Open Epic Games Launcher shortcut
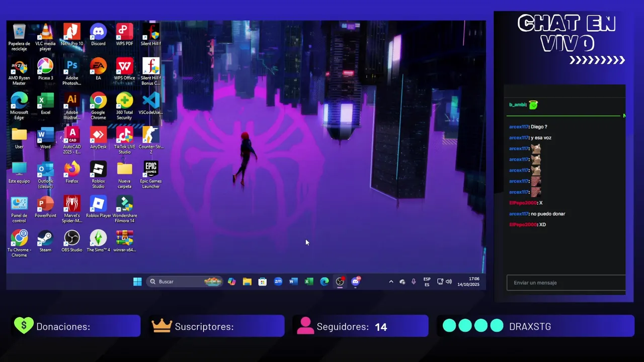Screen dimensions: 644x362 (x=151, y=175)
